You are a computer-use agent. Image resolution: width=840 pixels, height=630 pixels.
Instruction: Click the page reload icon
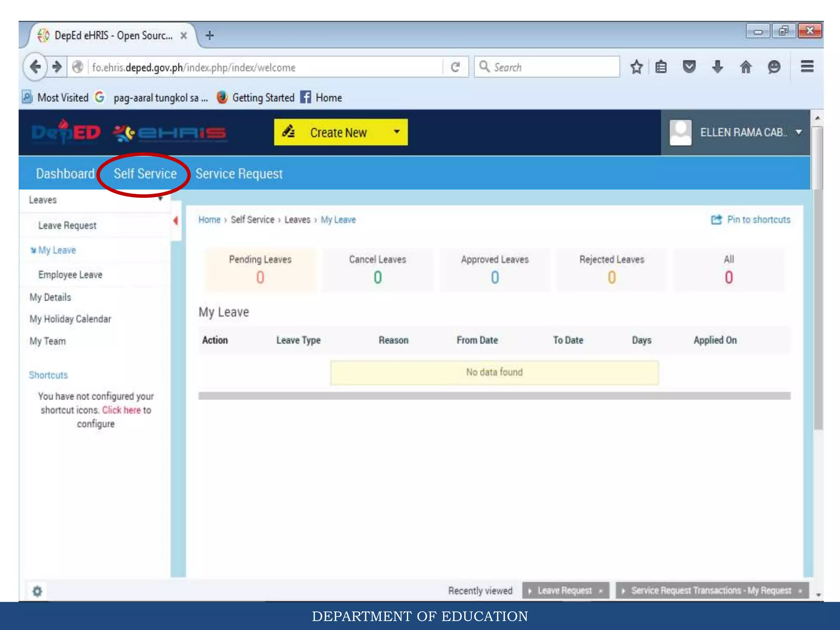455,67
